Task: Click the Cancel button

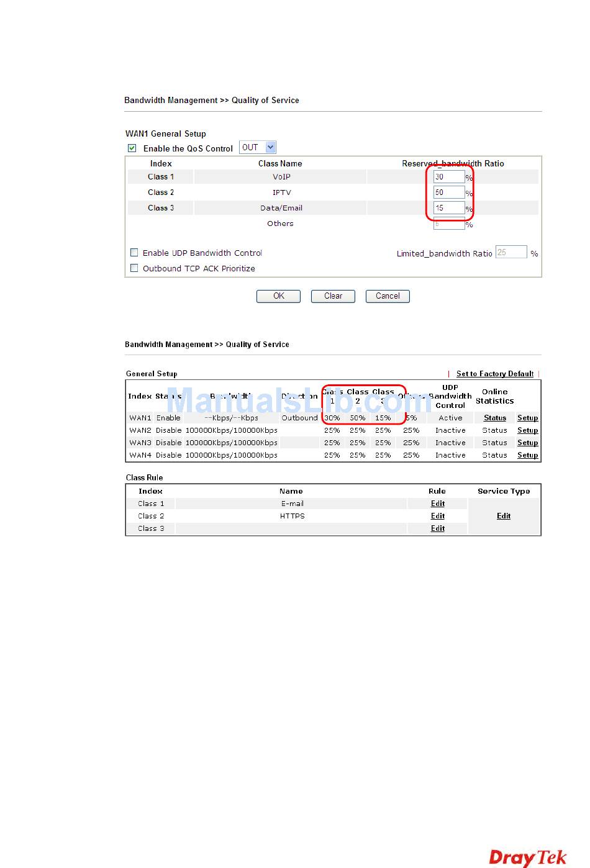Action: 388,296
